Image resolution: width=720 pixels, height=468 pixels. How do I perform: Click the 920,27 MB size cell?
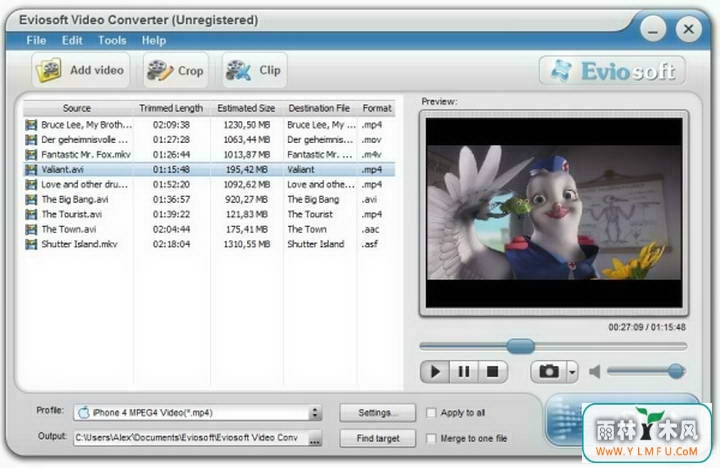click(x=247, y=199)
